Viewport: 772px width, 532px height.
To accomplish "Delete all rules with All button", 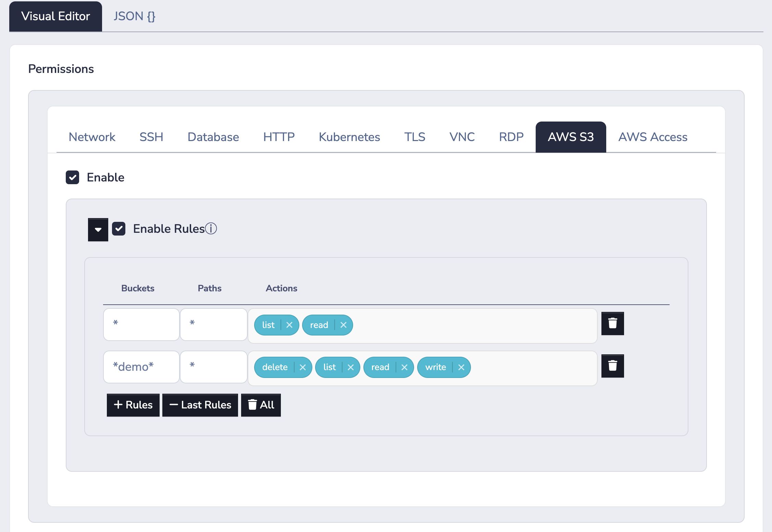I will coord(261,405).
